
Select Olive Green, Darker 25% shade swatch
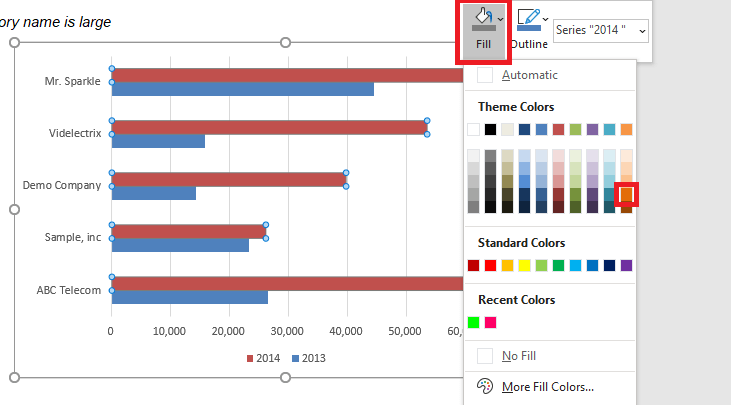pyautogui.click(x=575, y=194)
